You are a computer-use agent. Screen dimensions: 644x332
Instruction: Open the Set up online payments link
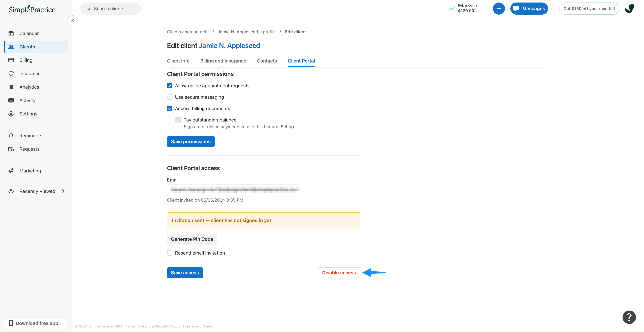coord(287,127)
